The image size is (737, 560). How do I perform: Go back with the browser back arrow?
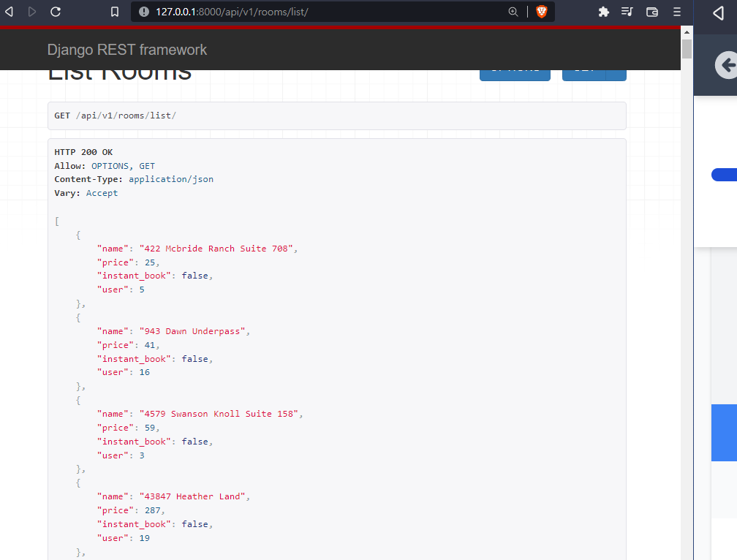point(9,12)
